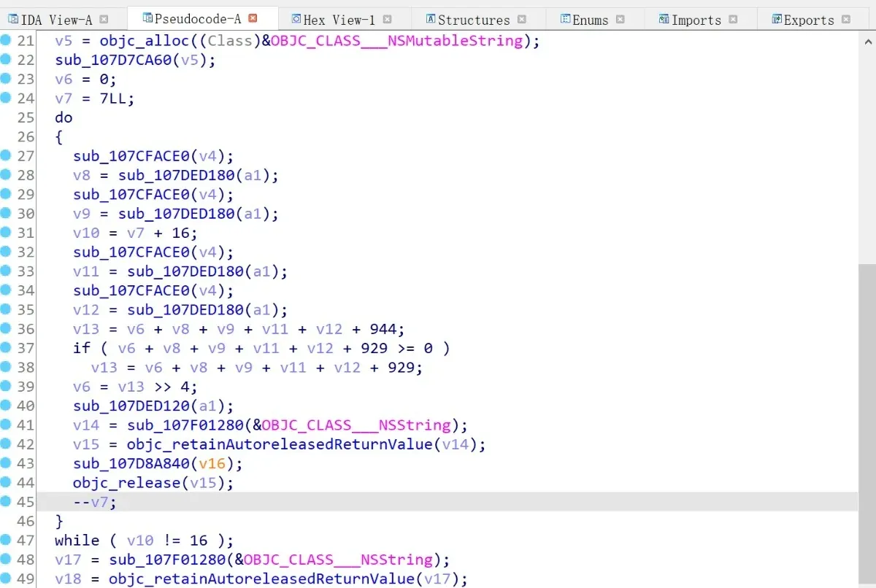Toggle breakpoint dot on line 22

click(7, 59)
